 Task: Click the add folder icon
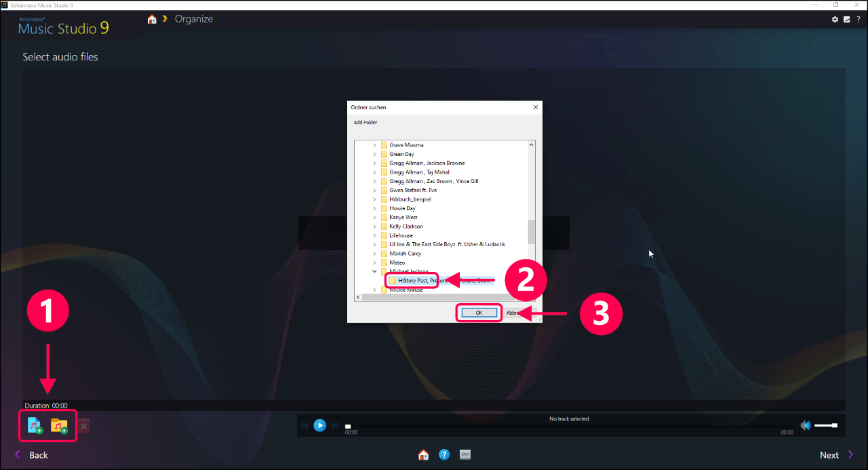(59, 426)
